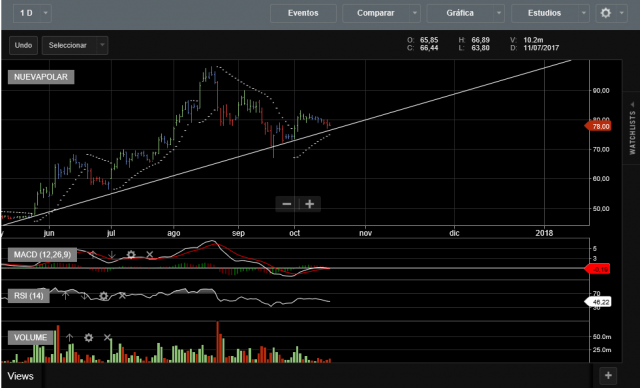Expand the WATCHLISTS side panel
This screenshot has width=640, height=388.
point(632,128)
